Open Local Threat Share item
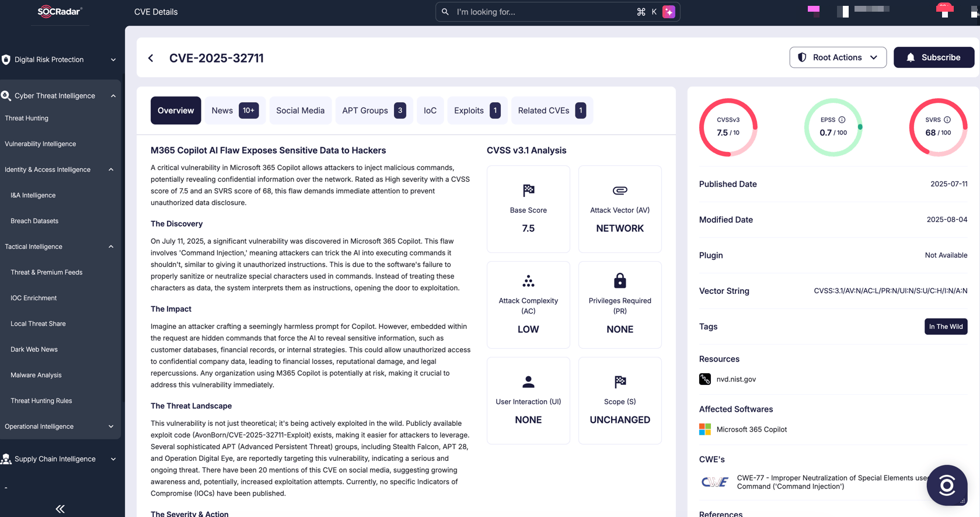Viewport: 980px width, 517px height. tap(38, 324)
